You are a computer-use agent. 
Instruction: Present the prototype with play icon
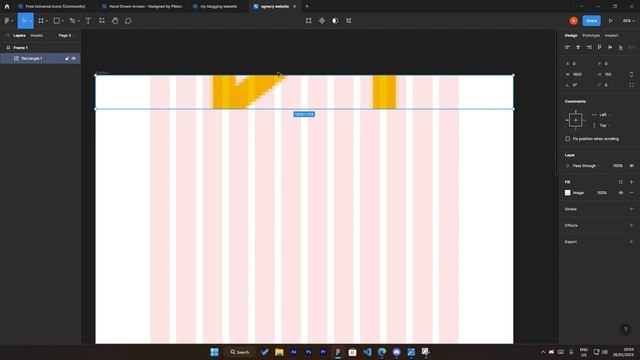611,21
